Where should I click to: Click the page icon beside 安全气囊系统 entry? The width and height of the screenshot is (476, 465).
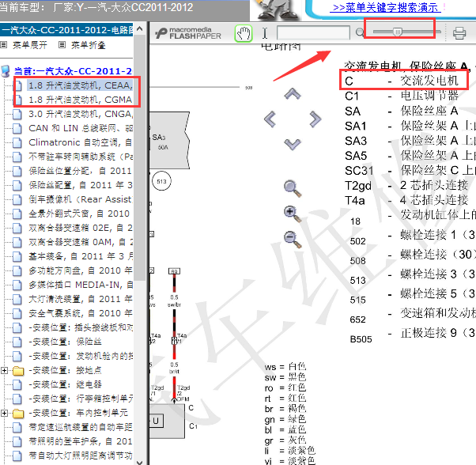[x=17, y=313]
